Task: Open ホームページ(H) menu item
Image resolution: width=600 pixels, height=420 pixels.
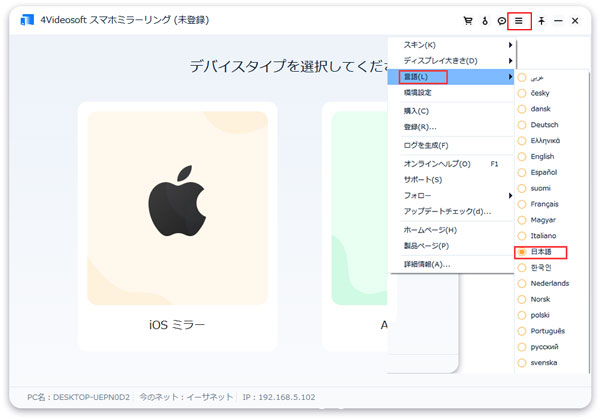Action: tap(451, 230)
